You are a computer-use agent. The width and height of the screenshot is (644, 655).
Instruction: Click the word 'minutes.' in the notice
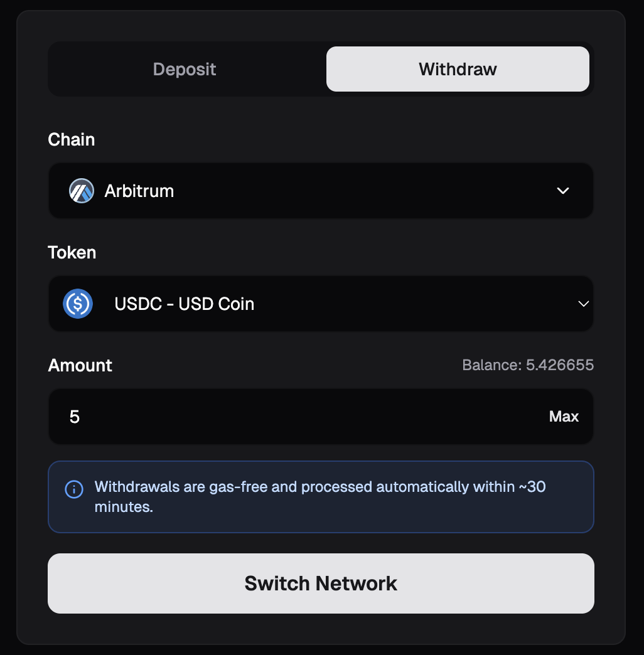click(124, 507)
